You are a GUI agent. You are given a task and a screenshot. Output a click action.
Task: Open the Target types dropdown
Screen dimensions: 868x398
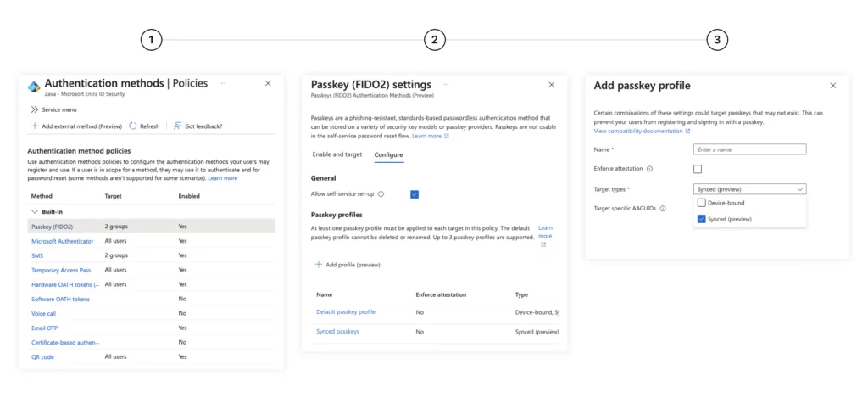click(749, 189)
